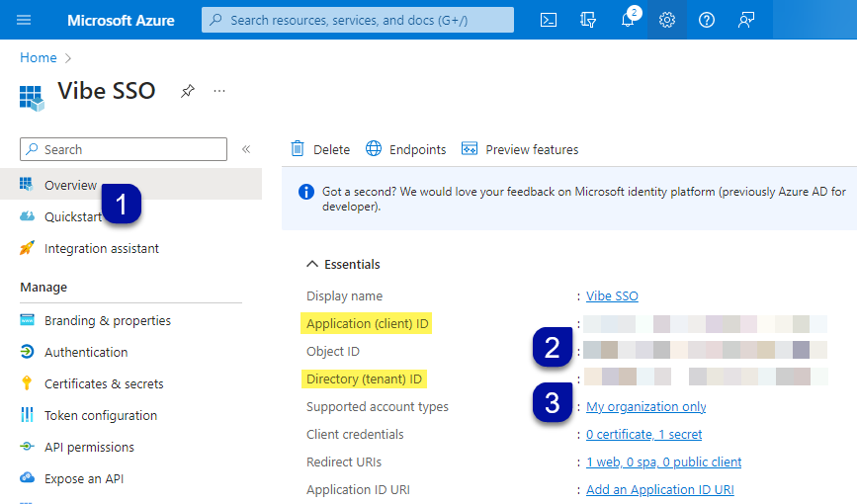Screen dimensions: 857x504
Task: Click the info icon in feedback banner
Action: click(x=306, y=192)
